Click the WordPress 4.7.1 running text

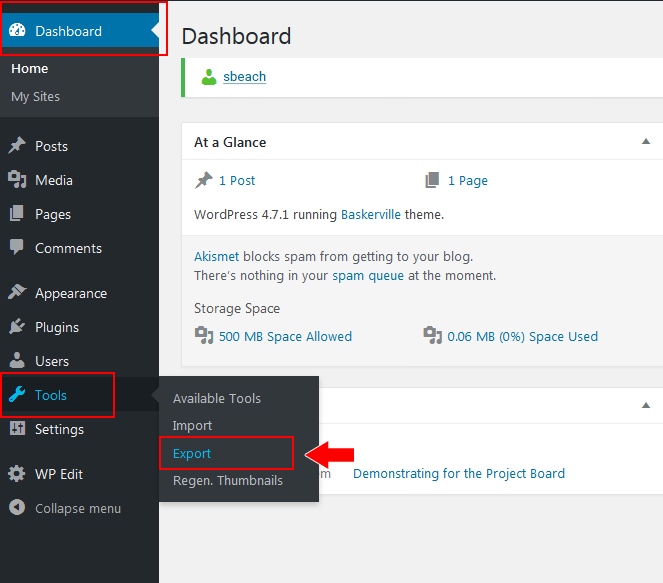coord(265,215)
